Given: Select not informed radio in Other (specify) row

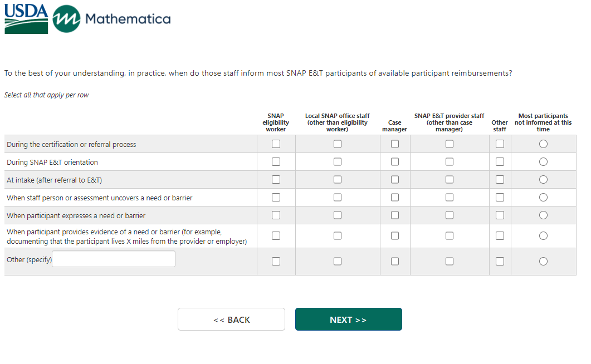Looking at the screenshot, I should (x=543, y=262).
